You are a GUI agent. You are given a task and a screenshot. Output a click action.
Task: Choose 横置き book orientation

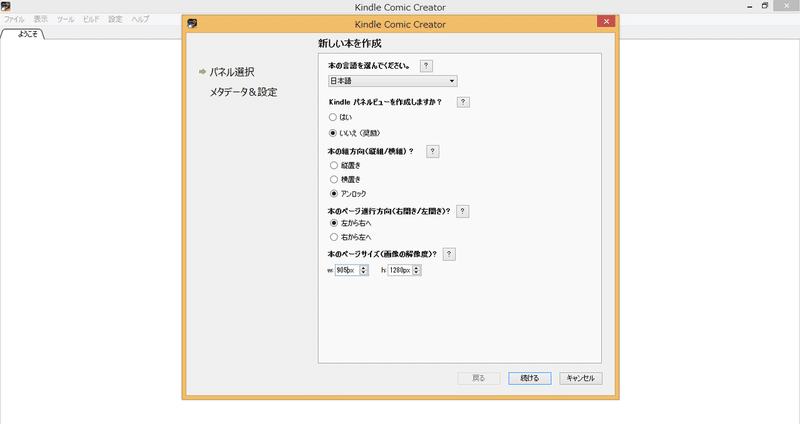(334, 180)
